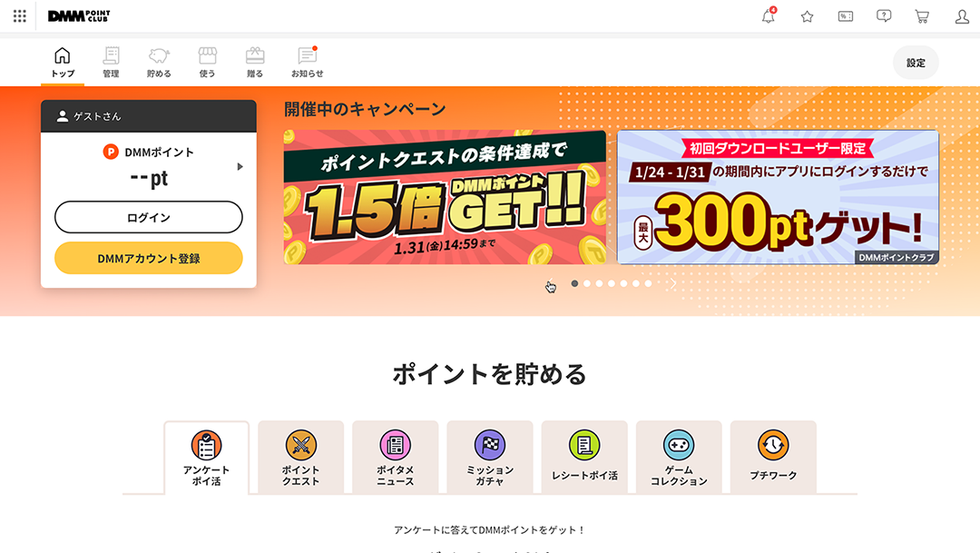Click the user account icon
980x553 pixels.
(x=962, y=16)
